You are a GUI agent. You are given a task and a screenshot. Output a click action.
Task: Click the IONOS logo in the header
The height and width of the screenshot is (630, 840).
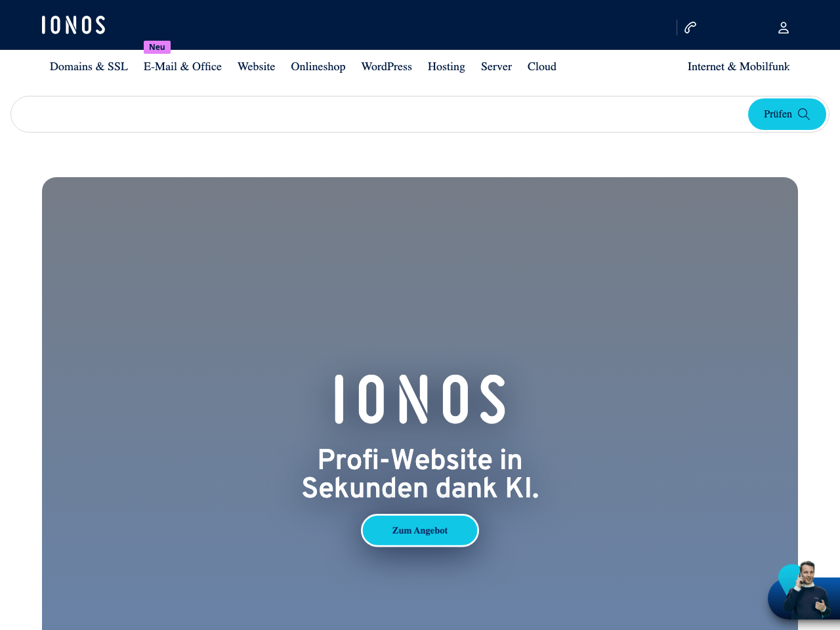tap(73, 24)
